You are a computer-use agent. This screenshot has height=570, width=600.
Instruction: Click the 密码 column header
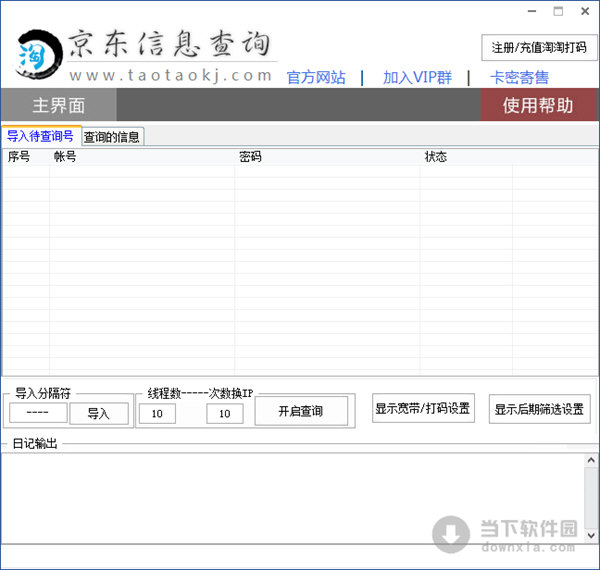point(327,157)
